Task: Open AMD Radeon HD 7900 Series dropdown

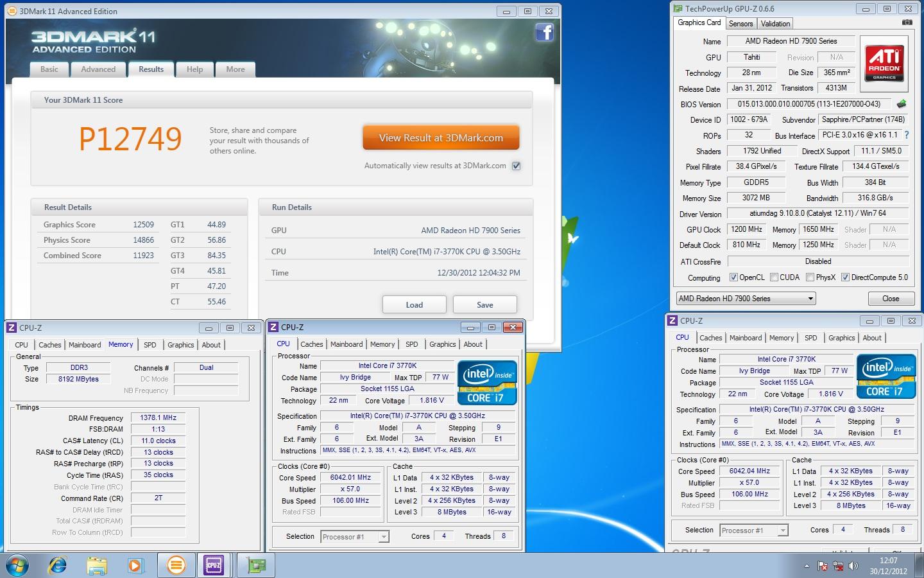Action: (x=746, y=299)
